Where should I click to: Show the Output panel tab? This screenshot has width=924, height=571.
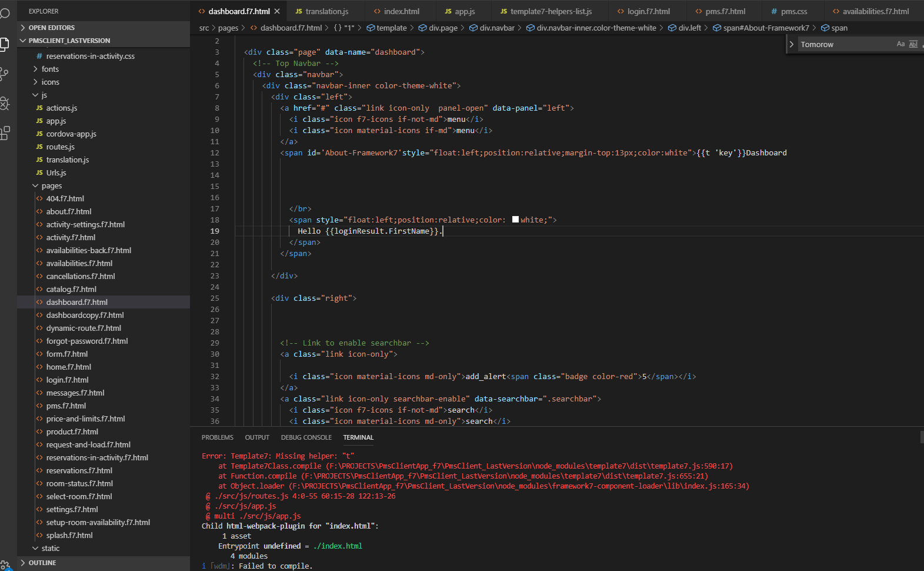pos(257,437)
